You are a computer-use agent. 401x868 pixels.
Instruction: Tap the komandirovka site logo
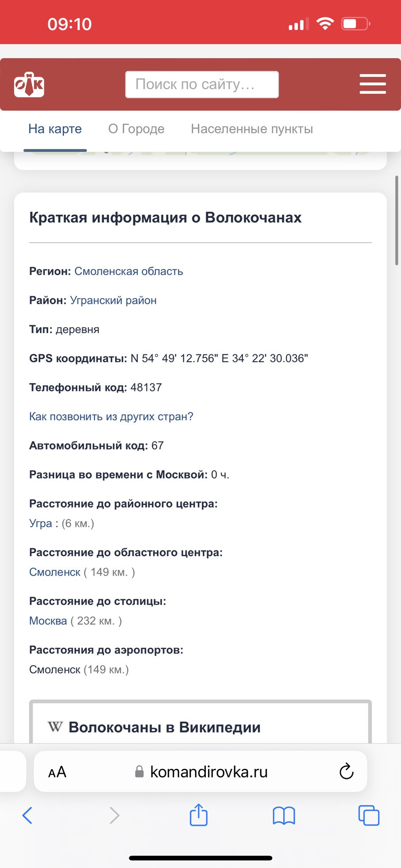pyautogui.click(x=29, y=84)
